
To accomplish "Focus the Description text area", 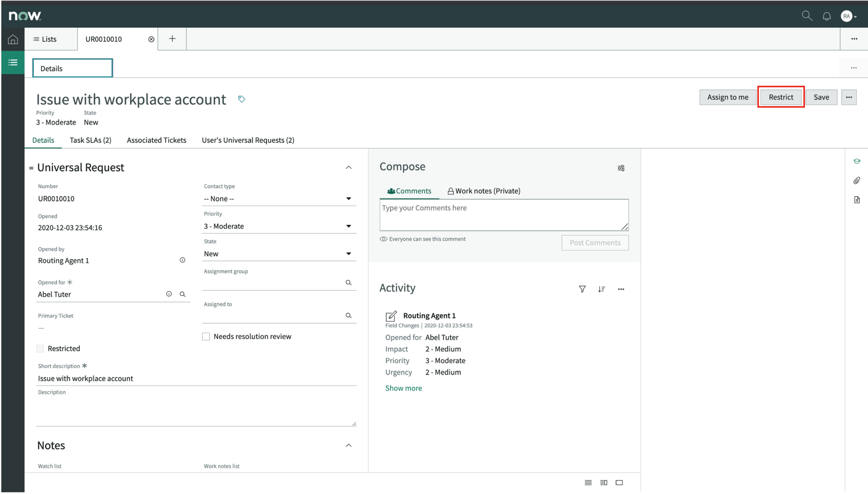I will [x=196, y=412].
